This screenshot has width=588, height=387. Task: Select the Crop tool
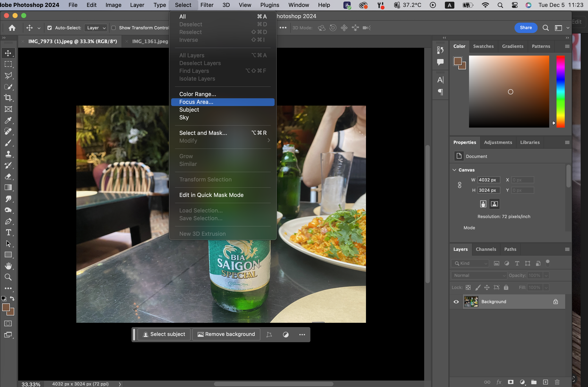click(8, 98)
